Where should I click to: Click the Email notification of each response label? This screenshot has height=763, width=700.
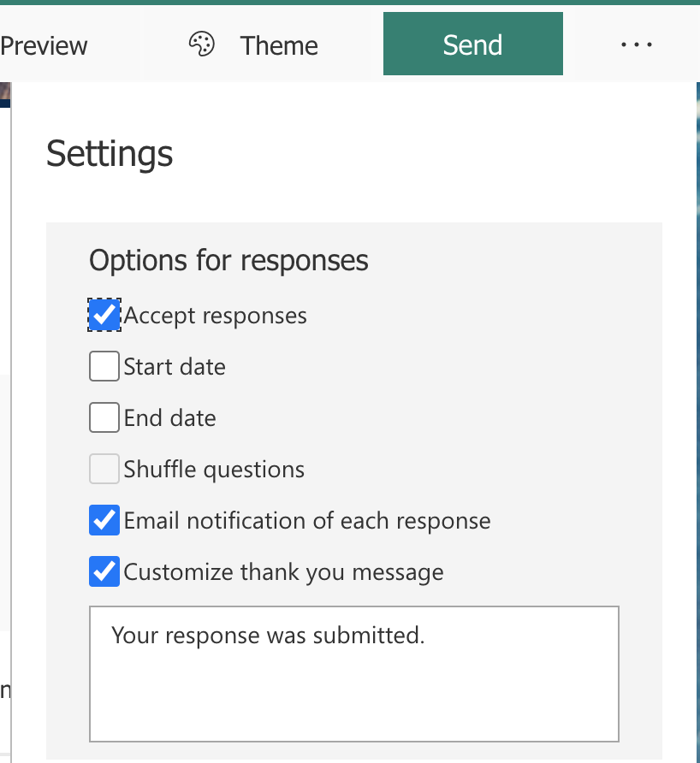click(x=307, y=521)
